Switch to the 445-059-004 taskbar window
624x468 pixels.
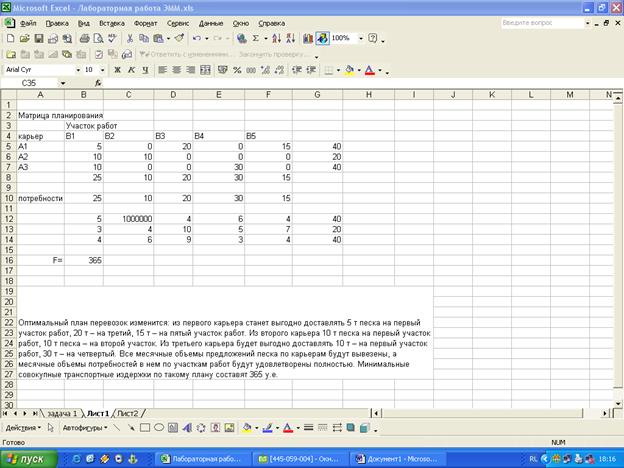(300, 459)
